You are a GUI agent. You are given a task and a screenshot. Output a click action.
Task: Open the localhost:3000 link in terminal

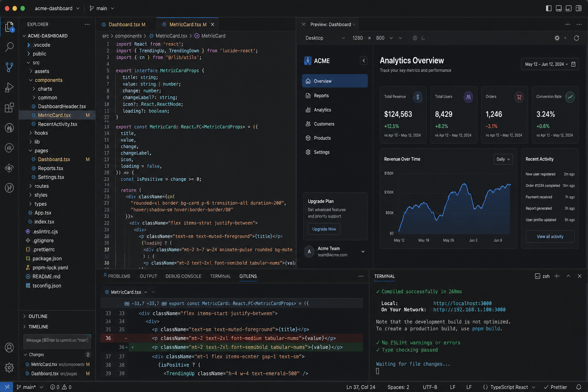[462, 303]
